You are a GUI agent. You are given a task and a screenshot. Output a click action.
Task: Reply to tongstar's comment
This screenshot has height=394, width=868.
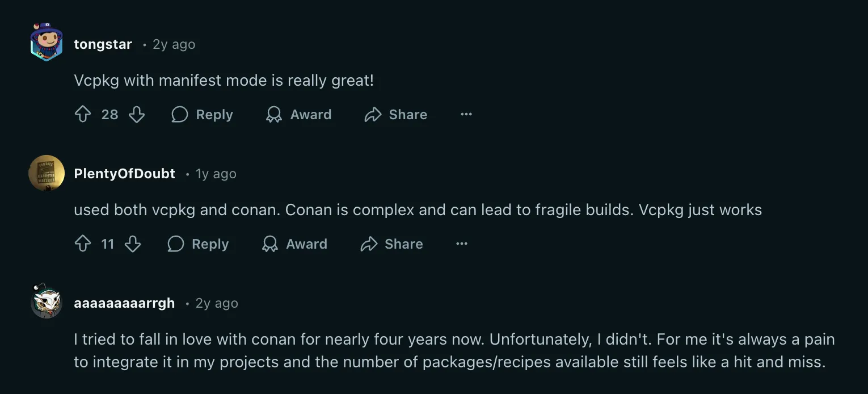pos(203,114)
